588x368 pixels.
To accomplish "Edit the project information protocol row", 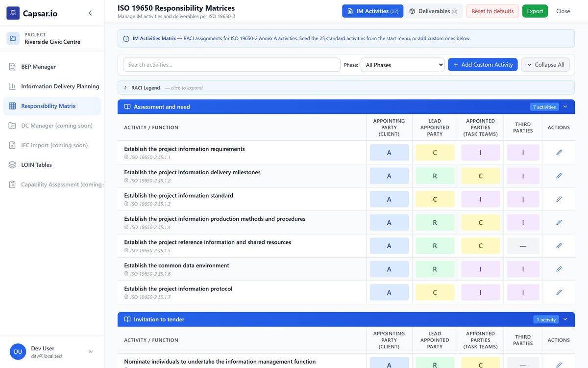I will [559, 292].
